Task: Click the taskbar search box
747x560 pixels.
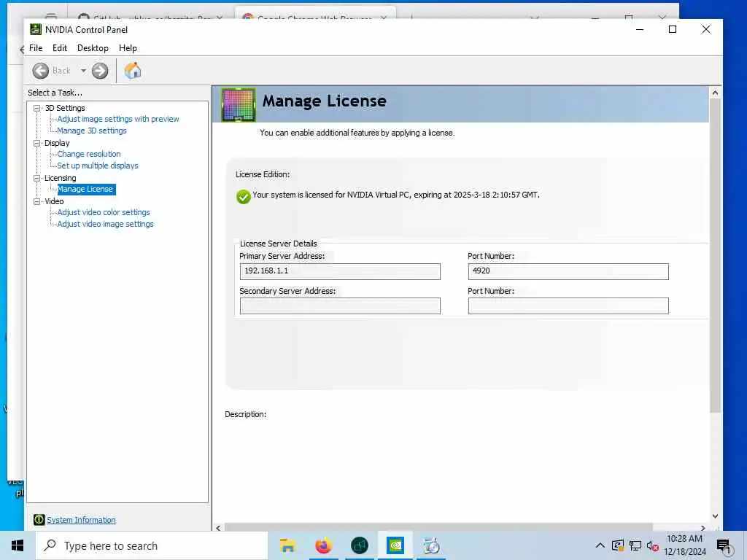Action: point(152,545)
